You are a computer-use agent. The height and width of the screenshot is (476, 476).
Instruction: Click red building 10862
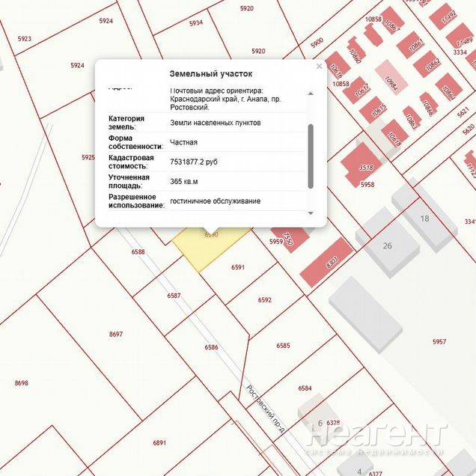[431, 64]
